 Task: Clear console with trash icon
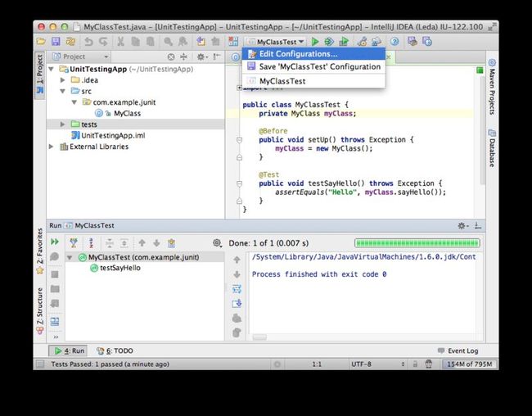237,332
